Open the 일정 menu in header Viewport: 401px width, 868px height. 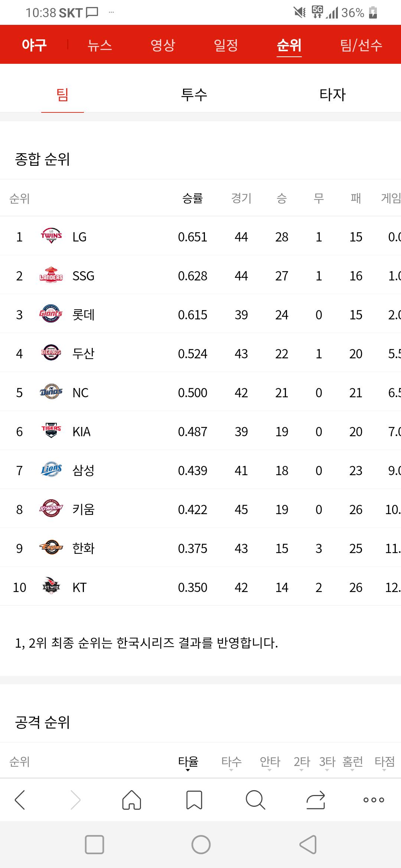tap(226, 45)
